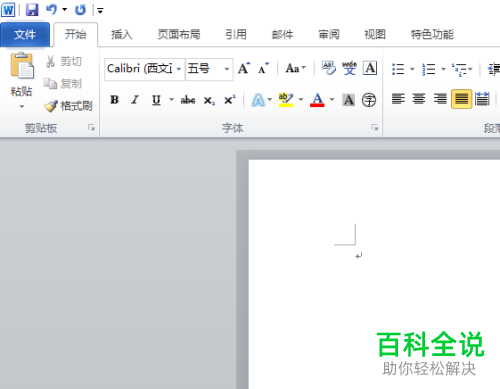The image size is (500, 389).
Task: Clear formatting with the eraser icon
Action: coord(328,68)
